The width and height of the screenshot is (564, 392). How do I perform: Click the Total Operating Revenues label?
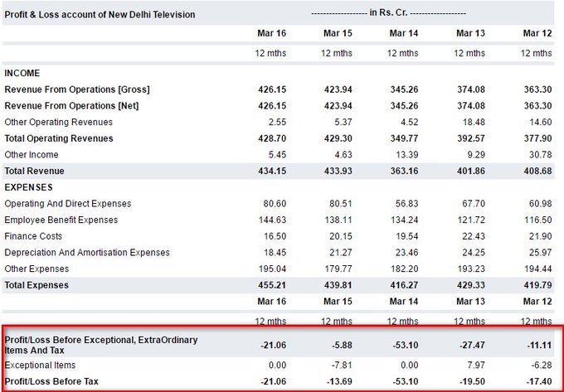(59, 138)
